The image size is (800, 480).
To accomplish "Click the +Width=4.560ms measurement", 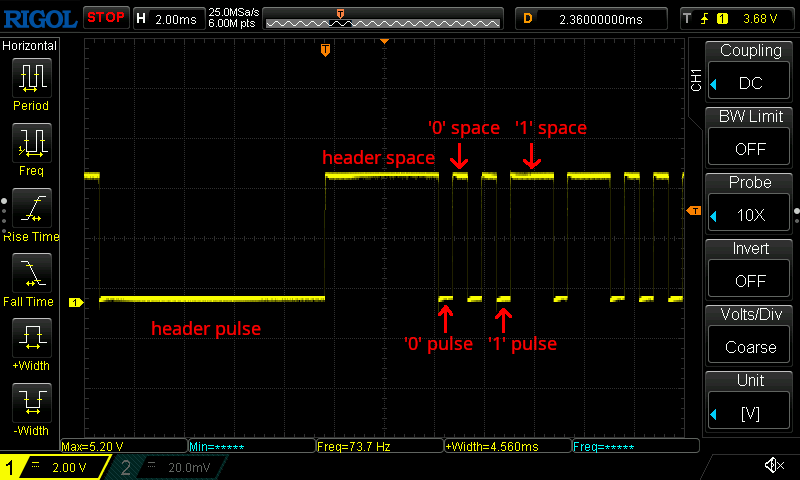I will pyautogui.click(x=508, y=446).
